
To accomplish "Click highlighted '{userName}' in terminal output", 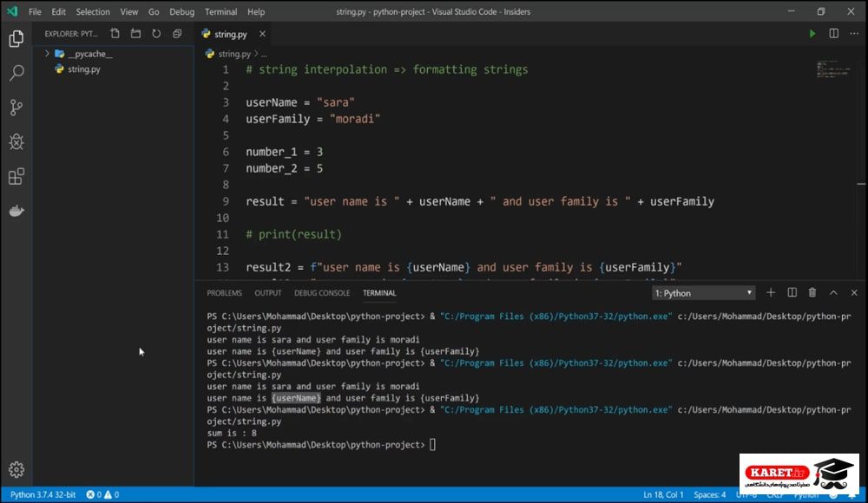I will (296, 398).
